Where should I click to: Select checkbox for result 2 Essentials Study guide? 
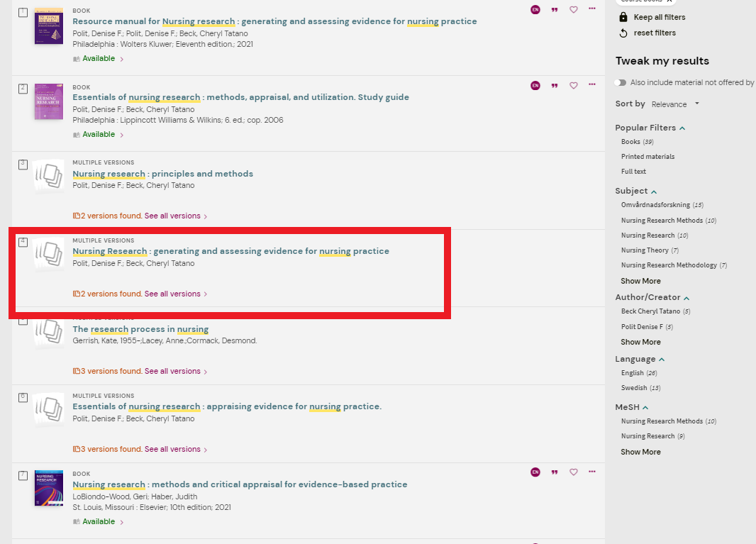point(23,89)
